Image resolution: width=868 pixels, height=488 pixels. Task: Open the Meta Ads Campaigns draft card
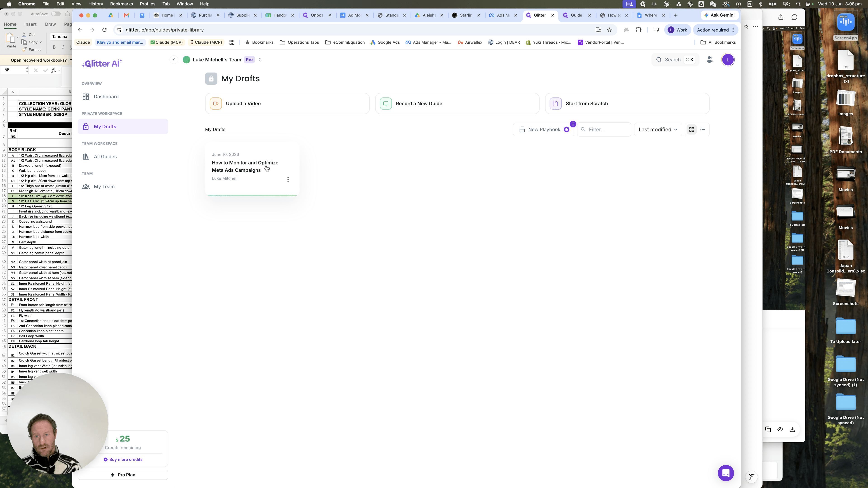tap(252, 169)
